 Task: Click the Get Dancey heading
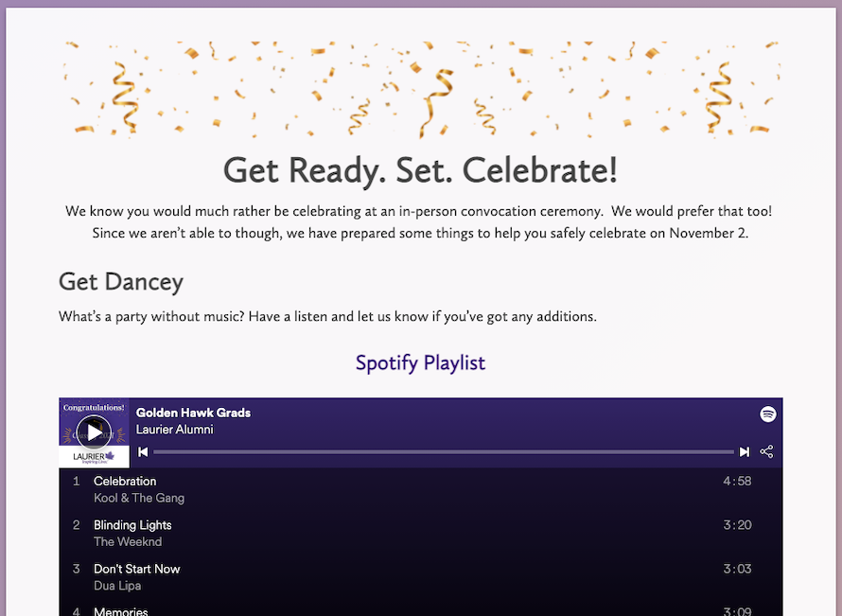click(x=121, y=281)
